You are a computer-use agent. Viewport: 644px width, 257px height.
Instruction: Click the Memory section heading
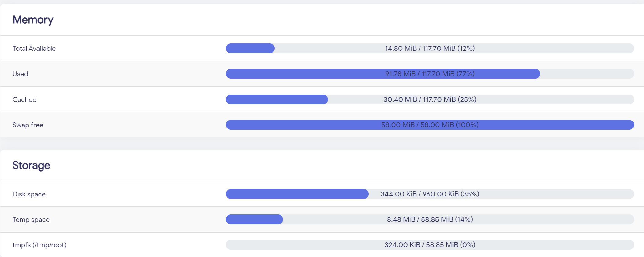coord(33,20)
